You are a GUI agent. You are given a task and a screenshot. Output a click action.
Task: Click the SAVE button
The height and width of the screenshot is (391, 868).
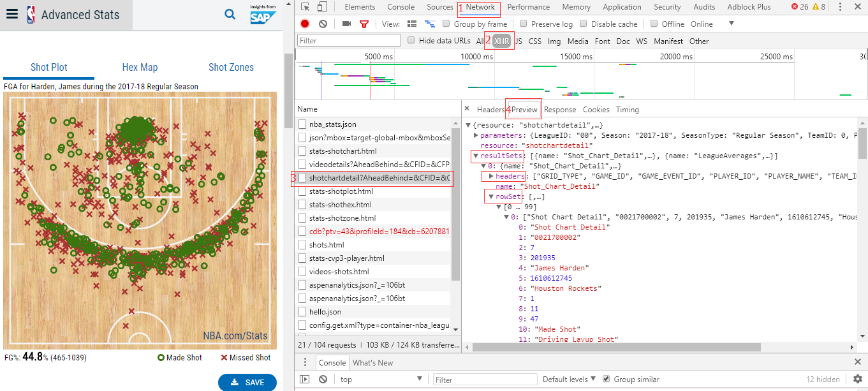click(x=247, y=382)
